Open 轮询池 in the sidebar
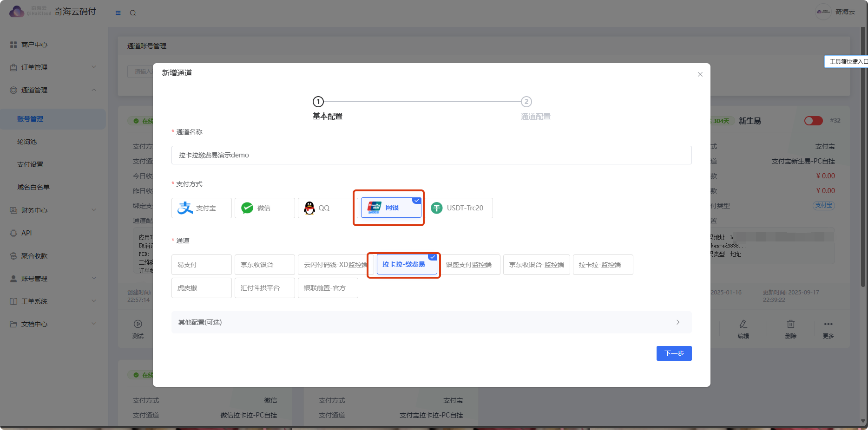Screen dimensions: 868x430 [x=27, y=142]
